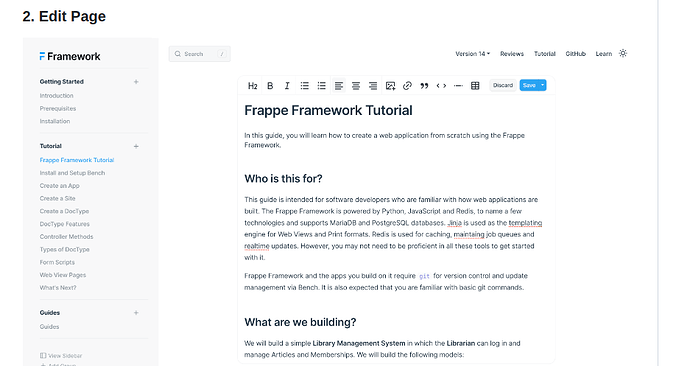Open Tutorial in the top navigation

545,54
